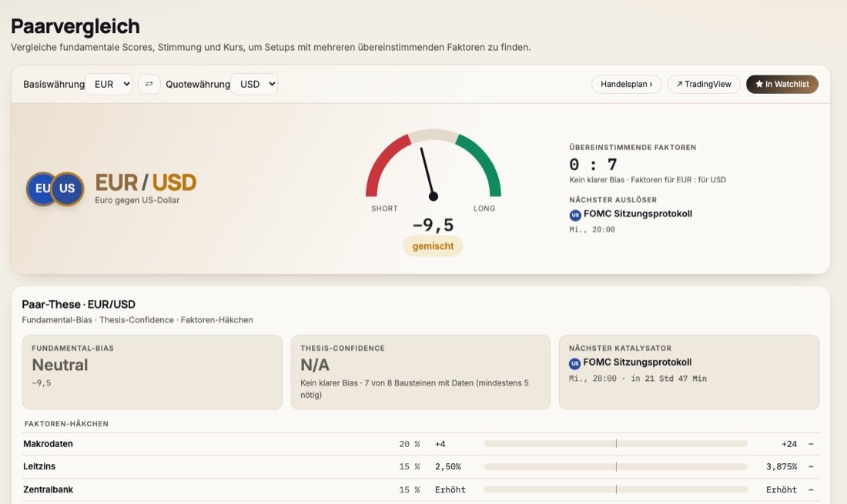The image size is (847, 504).
Task: Open the Basiswährung EUR dropdown
Action: point(109,84)
